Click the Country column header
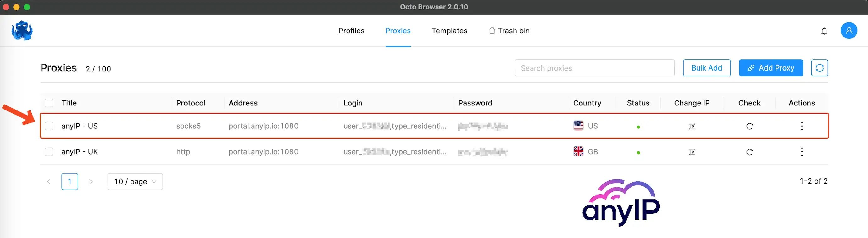 (587, 103)
